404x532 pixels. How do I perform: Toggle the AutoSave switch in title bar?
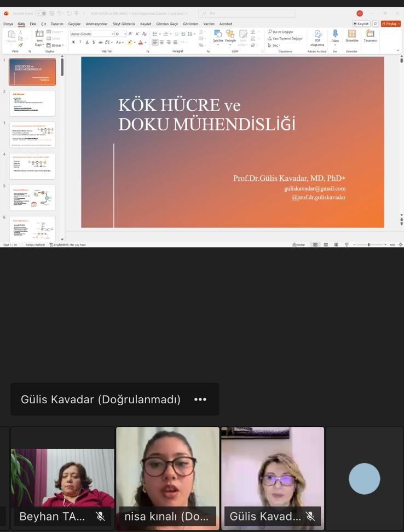[x=41, y=13]
